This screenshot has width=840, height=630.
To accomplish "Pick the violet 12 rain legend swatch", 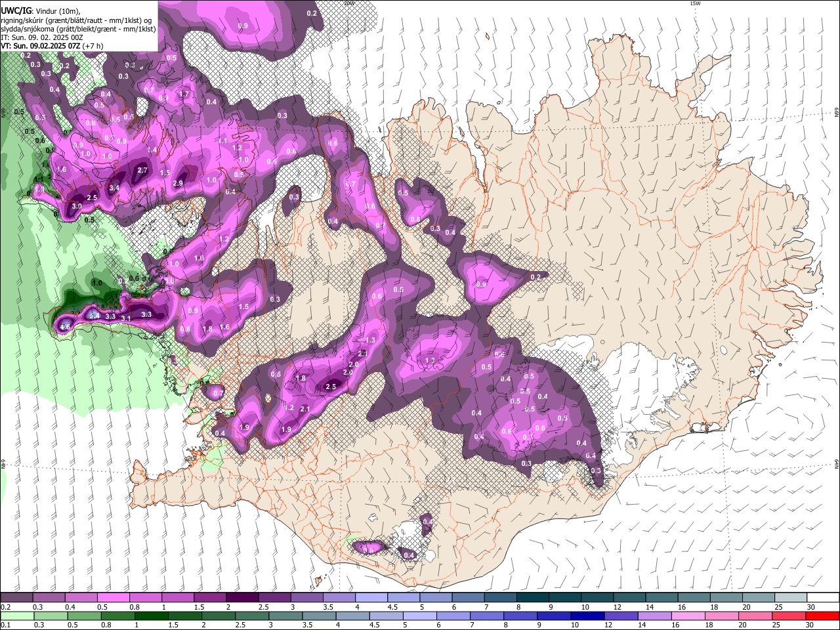I will point(621,616).
